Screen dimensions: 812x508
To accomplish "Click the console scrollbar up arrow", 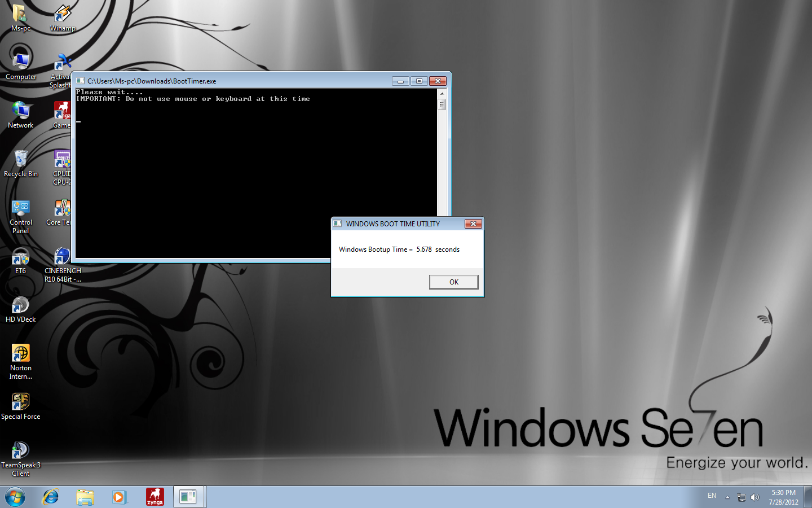I will pyautogui.click(x=442, y=94).
